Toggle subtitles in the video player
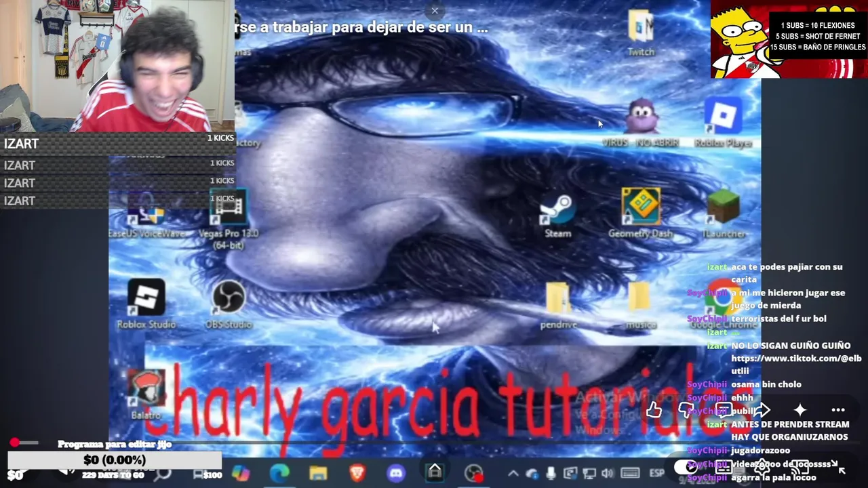Viewport: 868px width, 488px height. pos(724,467)
